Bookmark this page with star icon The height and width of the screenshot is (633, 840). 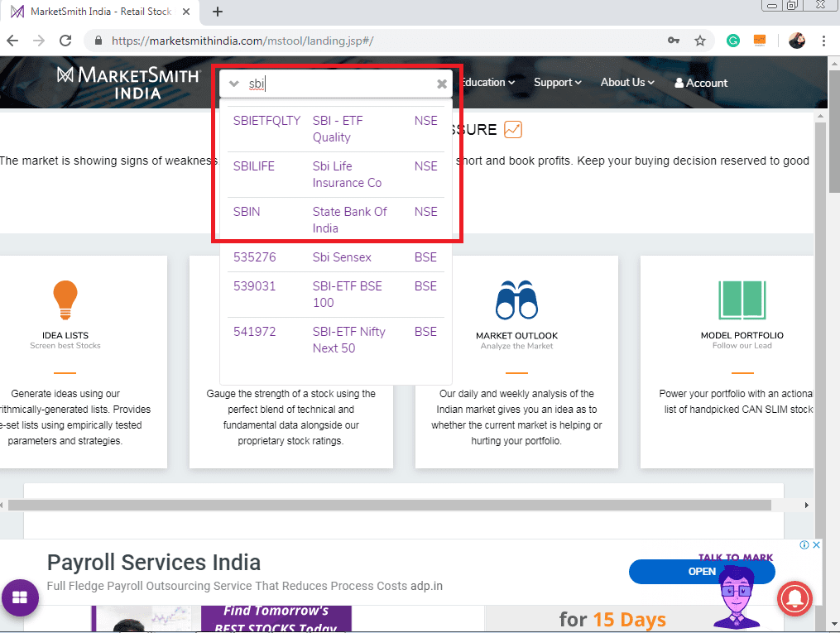click(699, 41)
